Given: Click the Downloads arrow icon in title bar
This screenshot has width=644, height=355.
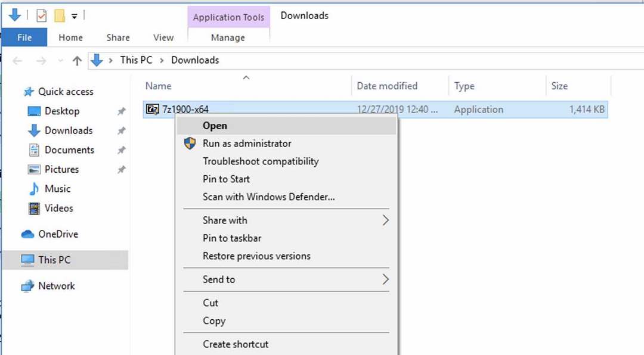Looking at the screenshot, I should [x=15, y=15].
